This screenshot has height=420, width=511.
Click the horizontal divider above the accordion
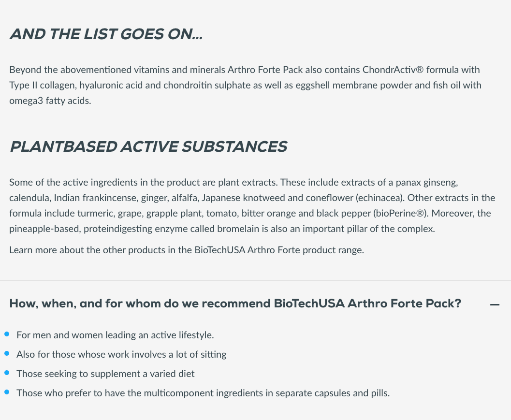255,280
